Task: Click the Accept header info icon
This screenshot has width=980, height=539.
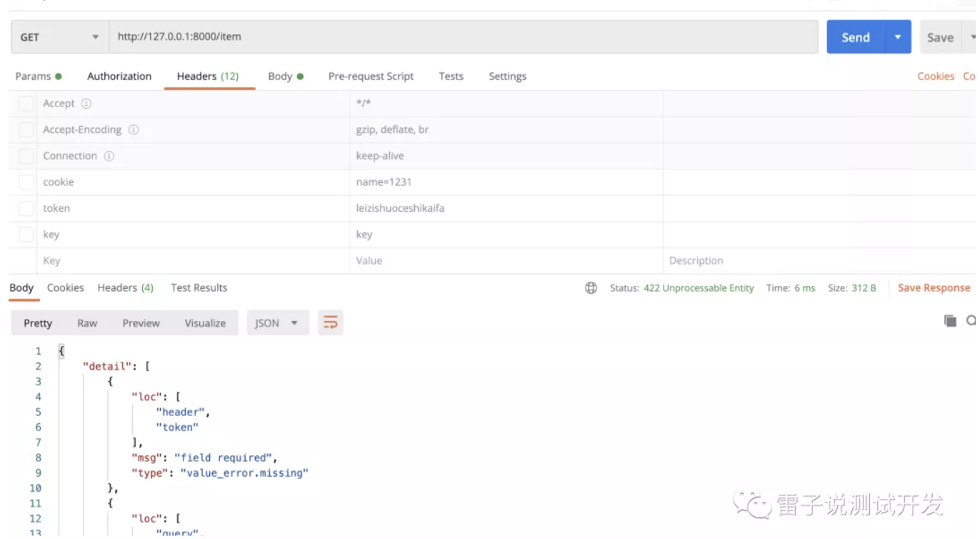Action: tap(86, 104)
